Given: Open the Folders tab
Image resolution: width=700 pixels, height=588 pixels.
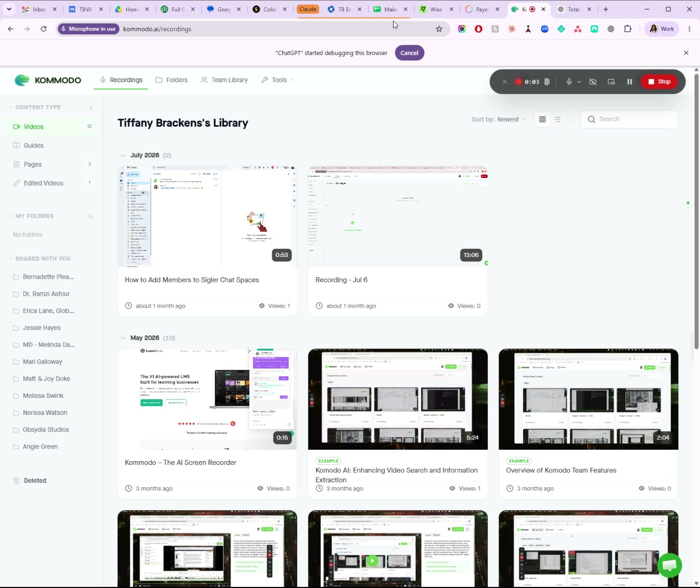Looking at the screenshot, I should (x=171, y=80).
